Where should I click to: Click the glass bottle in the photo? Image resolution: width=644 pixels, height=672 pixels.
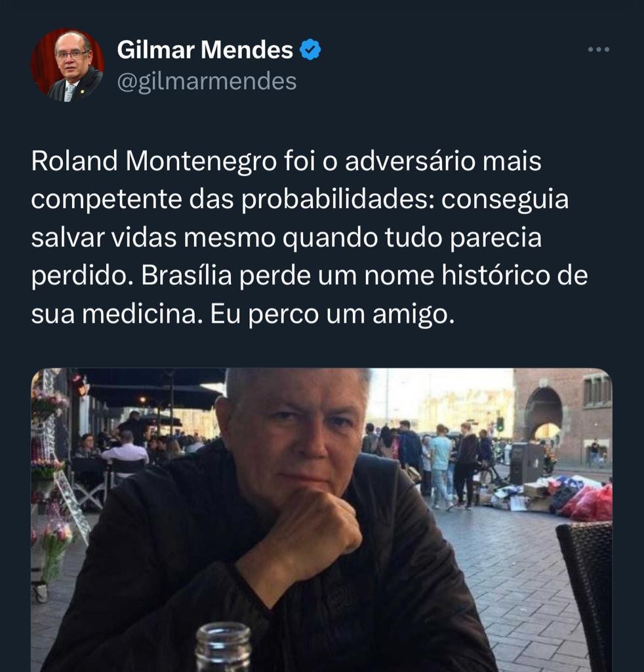pos(223,647)
